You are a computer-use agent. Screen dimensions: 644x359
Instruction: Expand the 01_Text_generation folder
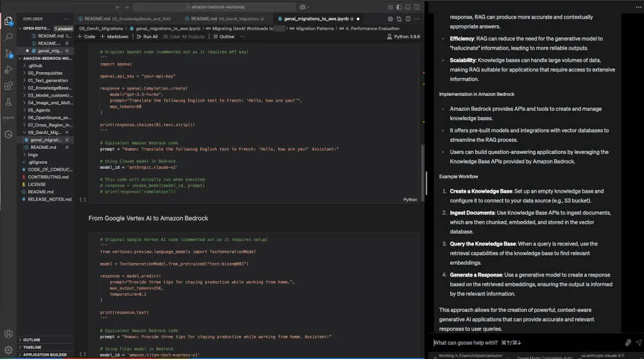pos(48,81)
